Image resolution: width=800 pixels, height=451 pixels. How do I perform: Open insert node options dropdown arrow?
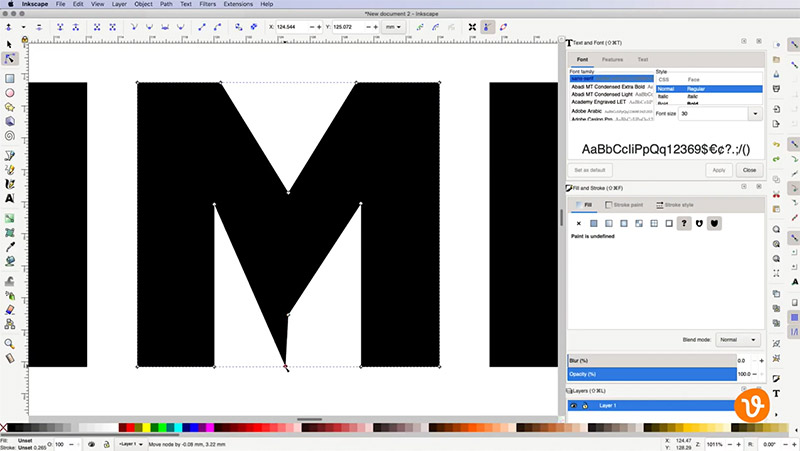tap(23, 27)
